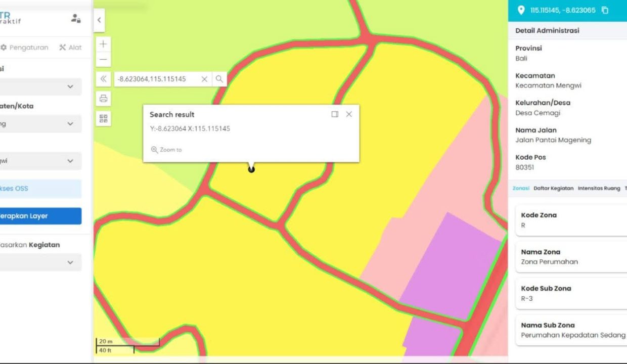Switch to the Intensitas Ruang tab
This screenshot has height=364, width=627.
[x=599, y=188]
